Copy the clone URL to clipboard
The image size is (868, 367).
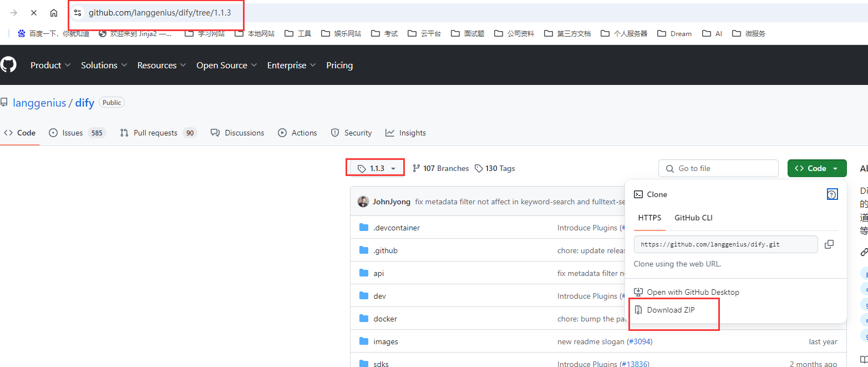(829, 244)
